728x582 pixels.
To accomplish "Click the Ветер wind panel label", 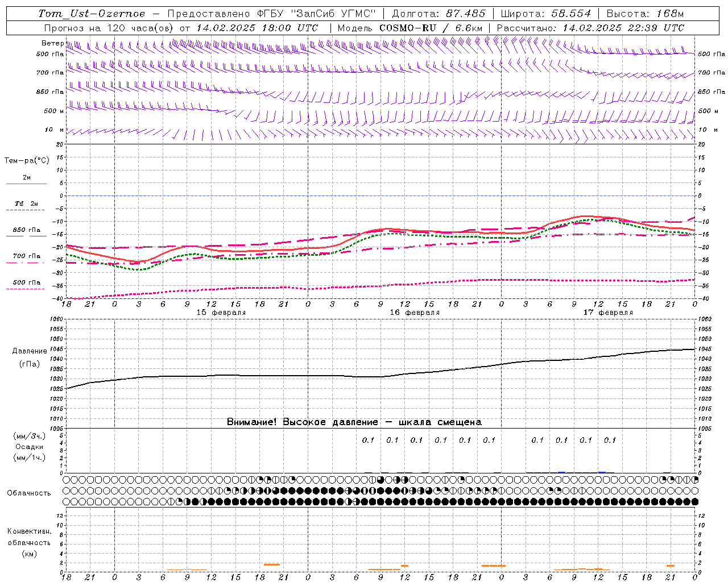I will click(x=52, y=43).
